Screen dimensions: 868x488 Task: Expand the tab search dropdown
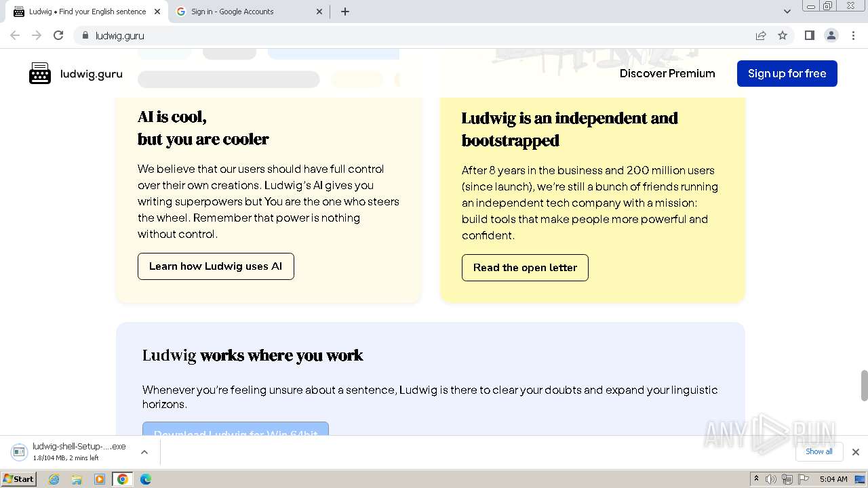tap(787, 12)
